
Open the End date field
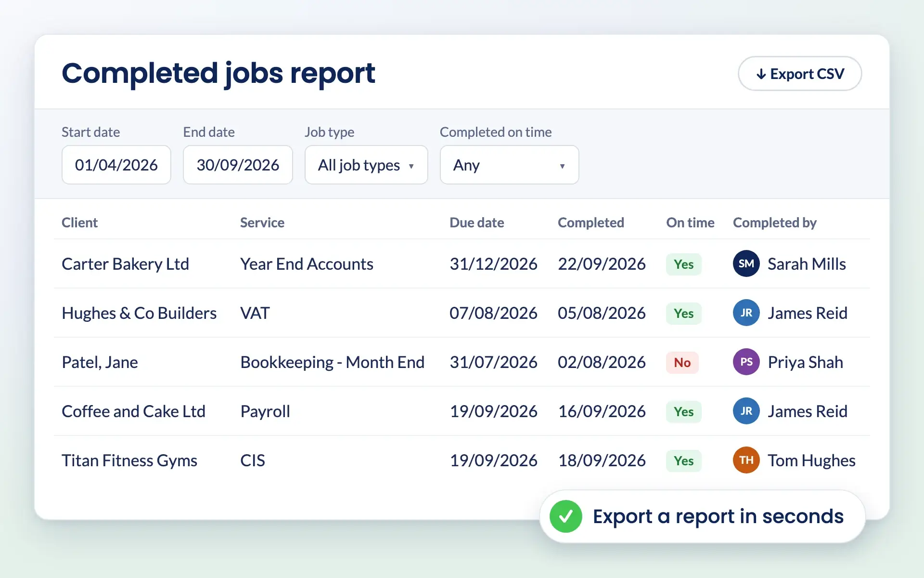(238, 165)
